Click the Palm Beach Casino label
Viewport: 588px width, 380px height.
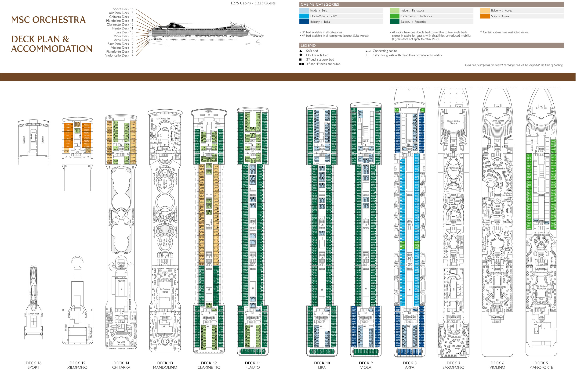click(x=454, y=169)
